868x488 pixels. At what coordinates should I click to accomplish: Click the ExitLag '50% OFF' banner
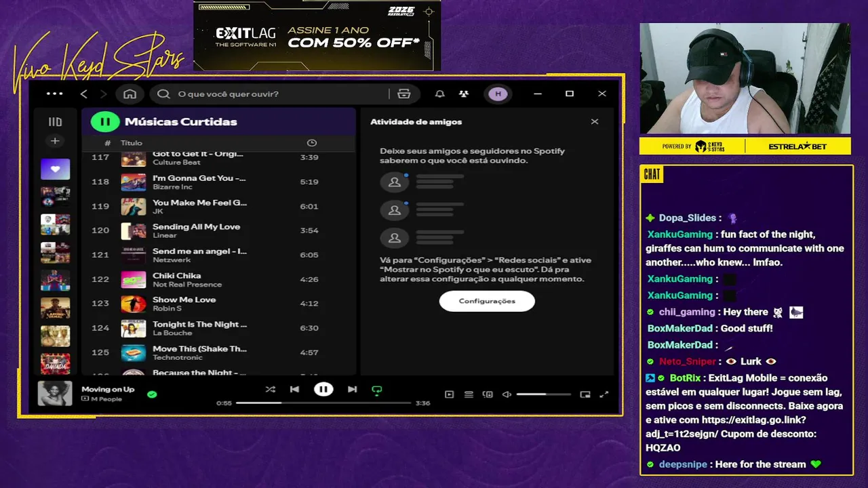pyautogui.click(x=317, y=35)
